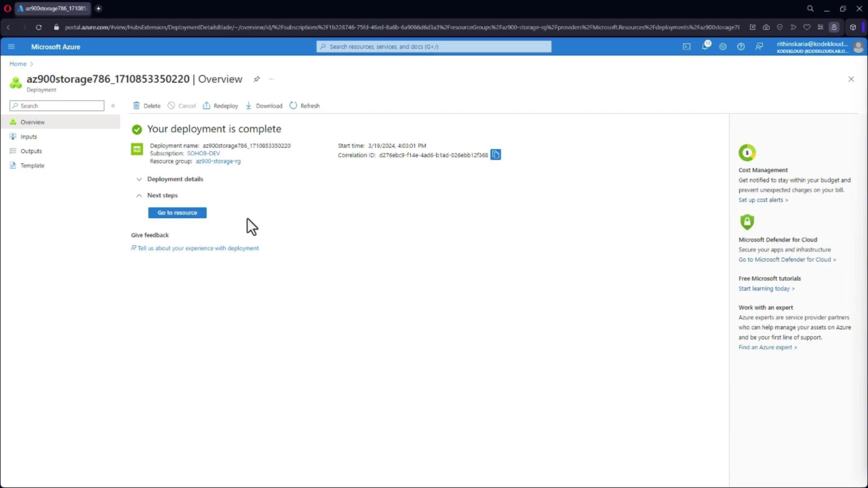Screen dimensions: 868x488
Task: Open Cloud Shell from the top bar
Action: (686, 47)
